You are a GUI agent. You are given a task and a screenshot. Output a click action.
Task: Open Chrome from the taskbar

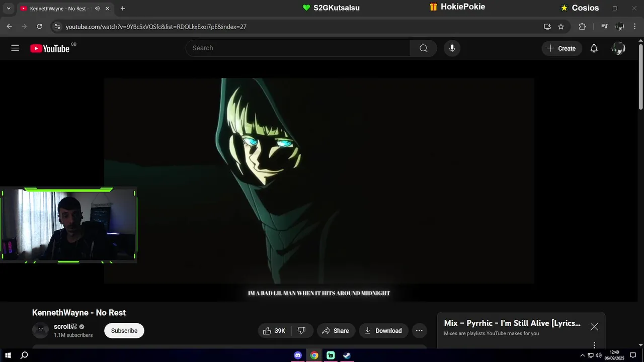click(x=314, y=355)
